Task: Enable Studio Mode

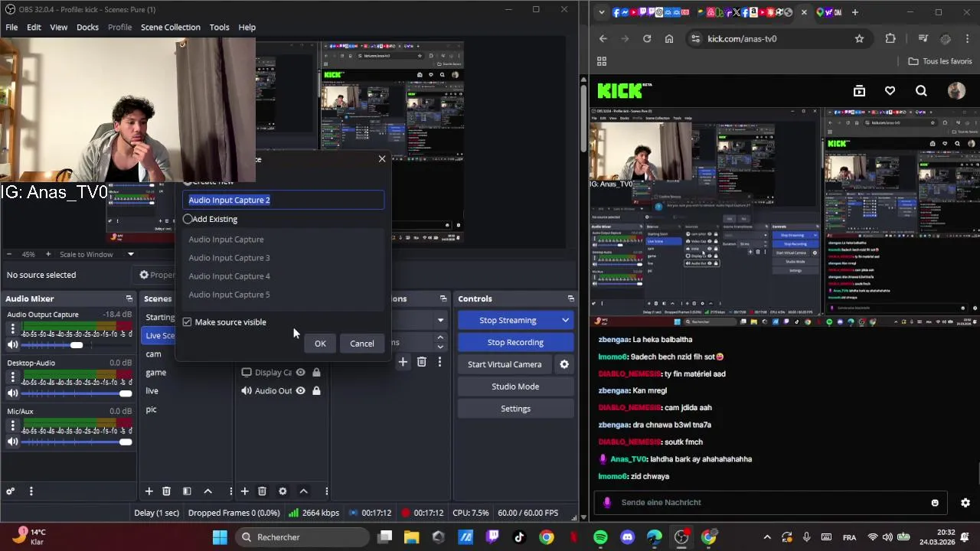Action: pyautogui.click(x=515, y=386)
